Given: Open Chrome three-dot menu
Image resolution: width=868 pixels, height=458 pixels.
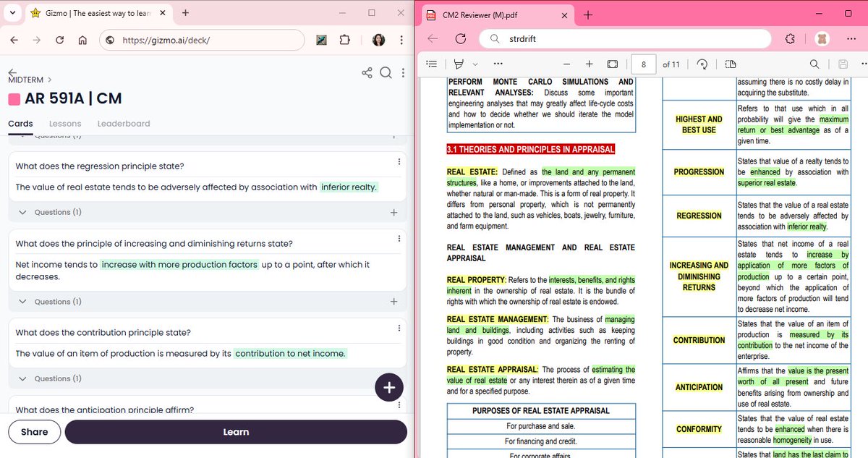Looking at the screenshot, I should coord(401,40).
